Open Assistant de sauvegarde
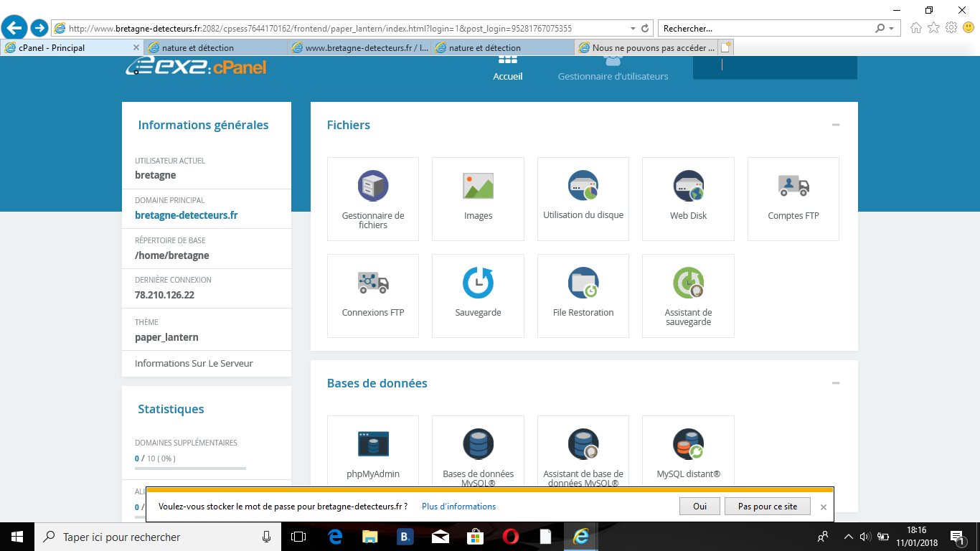The height and width of the screenshot is (551, 980). tap(688, 296)
